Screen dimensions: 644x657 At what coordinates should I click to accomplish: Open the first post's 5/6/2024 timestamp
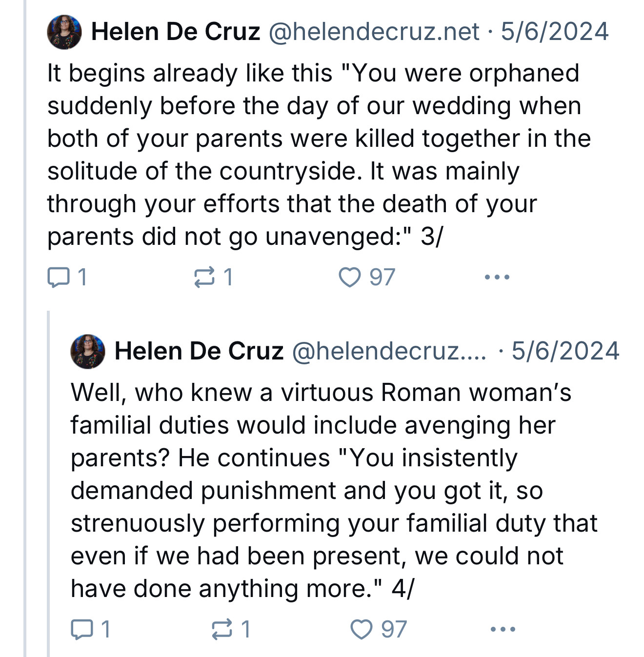click(x=555, y=32)
